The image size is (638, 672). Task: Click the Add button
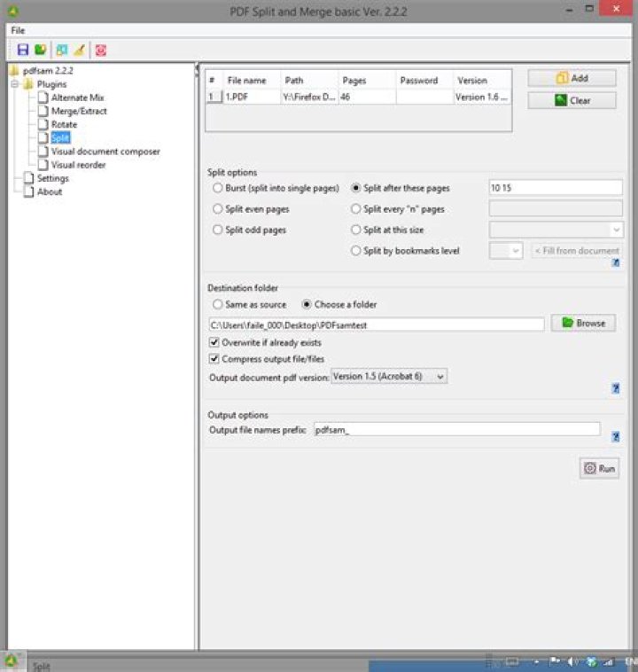pyautogui.click(x=572, y=78)
